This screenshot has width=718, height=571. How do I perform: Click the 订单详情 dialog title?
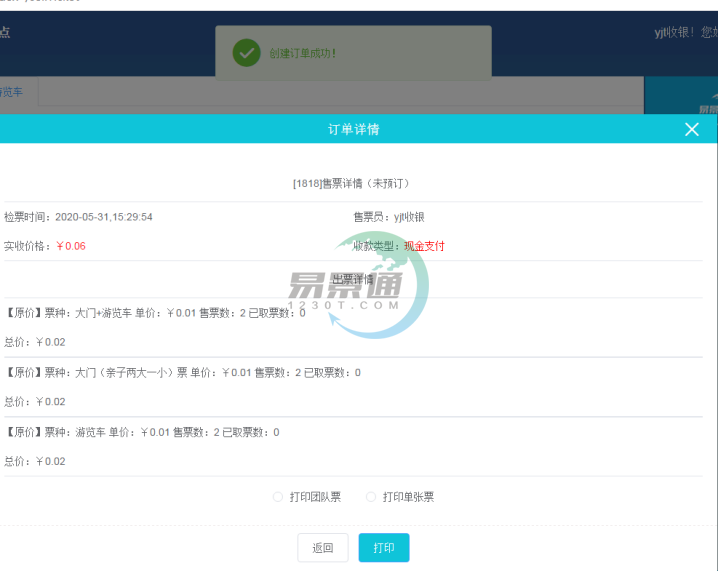pyautogui.click(x=353, y=129)
